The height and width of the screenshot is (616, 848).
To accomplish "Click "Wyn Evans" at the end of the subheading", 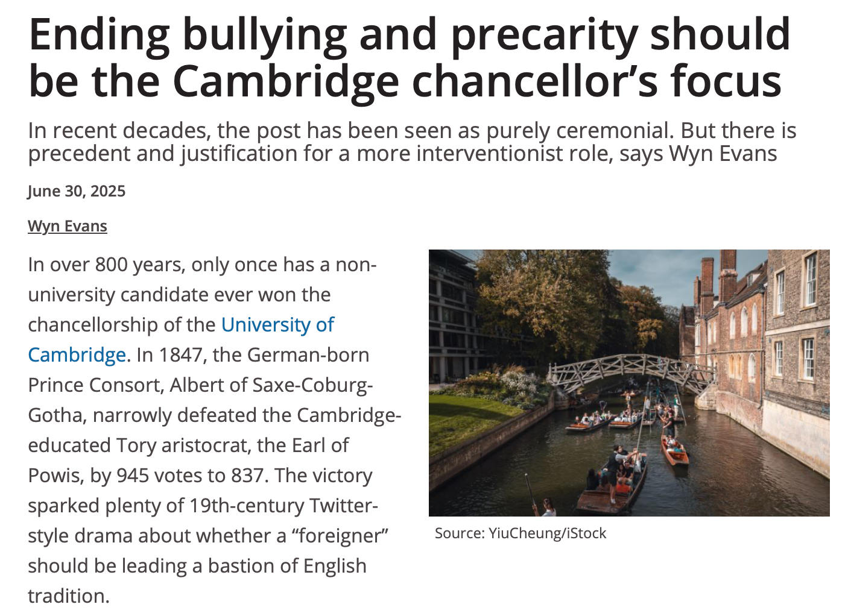I will coord(723,154).
